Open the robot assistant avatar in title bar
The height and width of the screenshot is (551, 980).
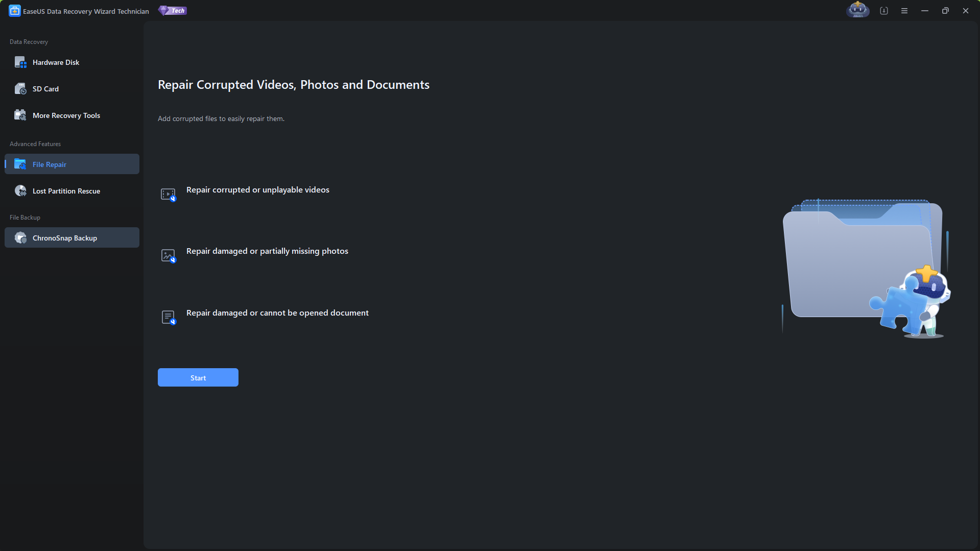point(857,10)
